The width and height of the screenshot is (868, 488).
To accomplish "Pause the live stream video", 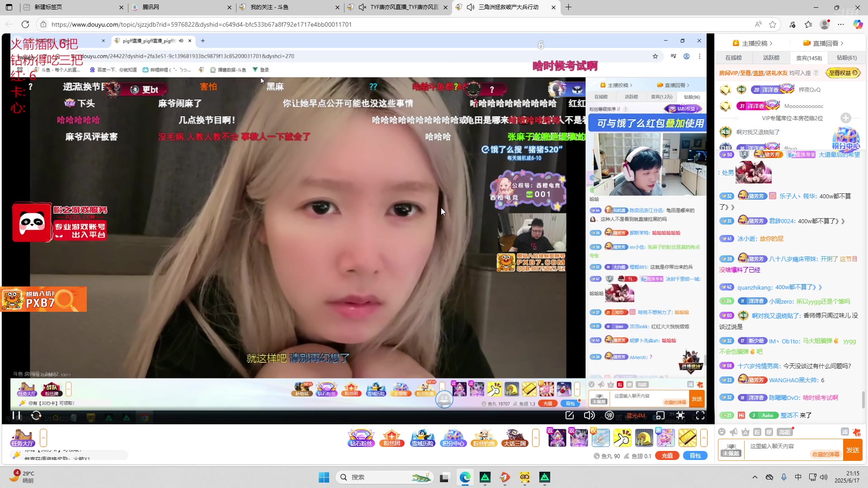I will [x=17, y=416].
